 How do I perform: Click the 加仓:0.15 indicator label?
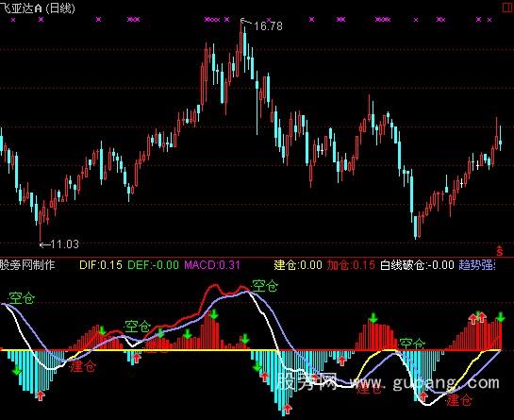(x=351, y=265)
